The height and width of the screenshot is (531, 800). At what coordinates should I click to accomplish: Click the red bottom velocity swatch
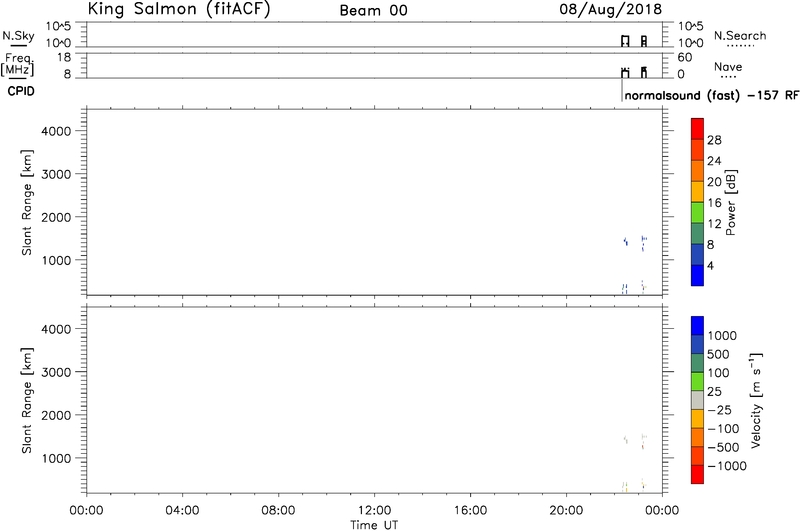point(697,474)
